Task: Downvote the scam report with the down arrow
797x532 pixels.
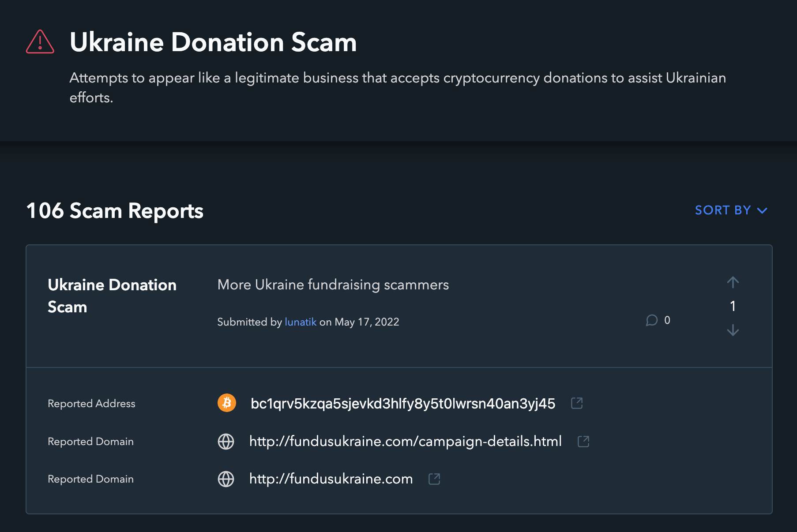Action: coord(733,330)
